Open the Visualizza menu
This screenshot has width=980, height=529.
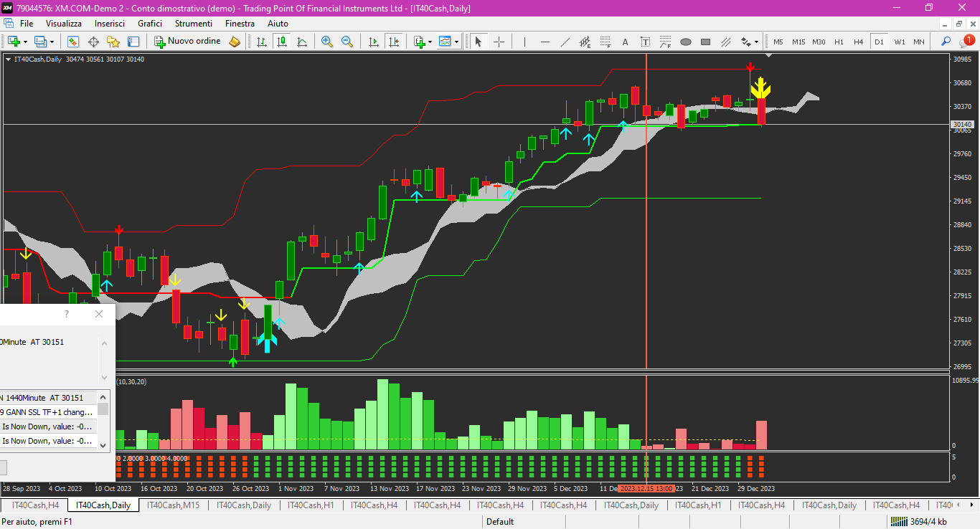(64, 24)
